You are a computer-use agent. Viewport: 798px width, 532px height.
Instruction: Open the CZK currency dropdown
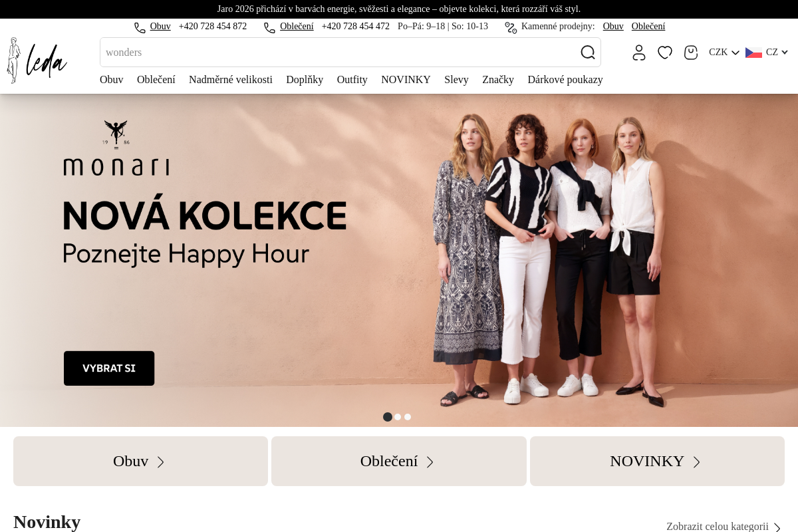pyautogui.click(x=724, y=52)
